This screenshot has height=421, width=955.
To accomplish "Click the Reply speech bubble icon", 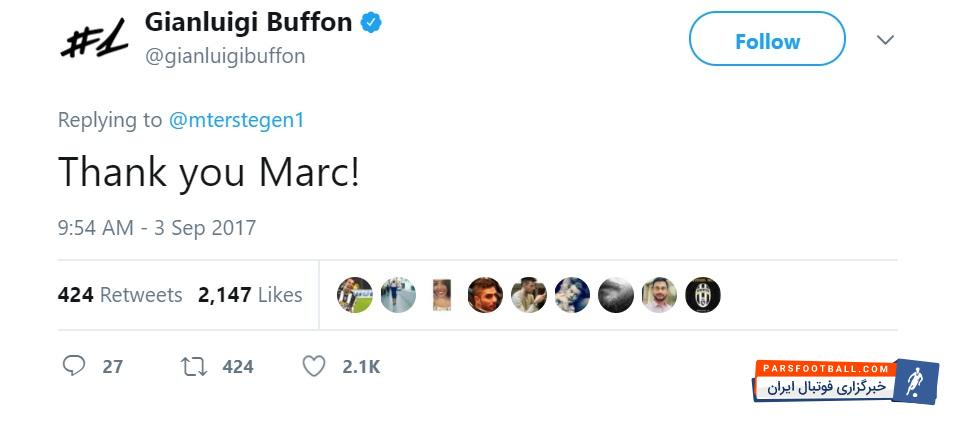I will pyautogui.click(x=74, y=366).
